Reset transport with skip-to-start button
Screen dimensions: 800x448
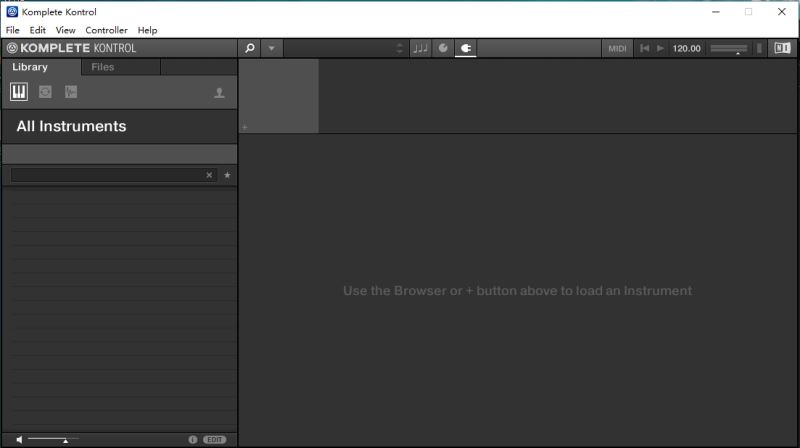pyautogui.click(x=644, y=48)
